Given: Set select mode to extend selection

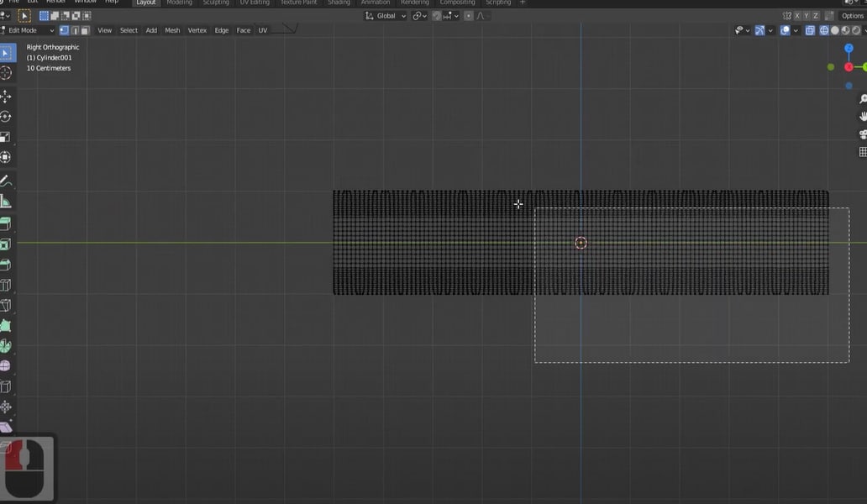Looking at the screenshot, I should click(x=55, y=16).
